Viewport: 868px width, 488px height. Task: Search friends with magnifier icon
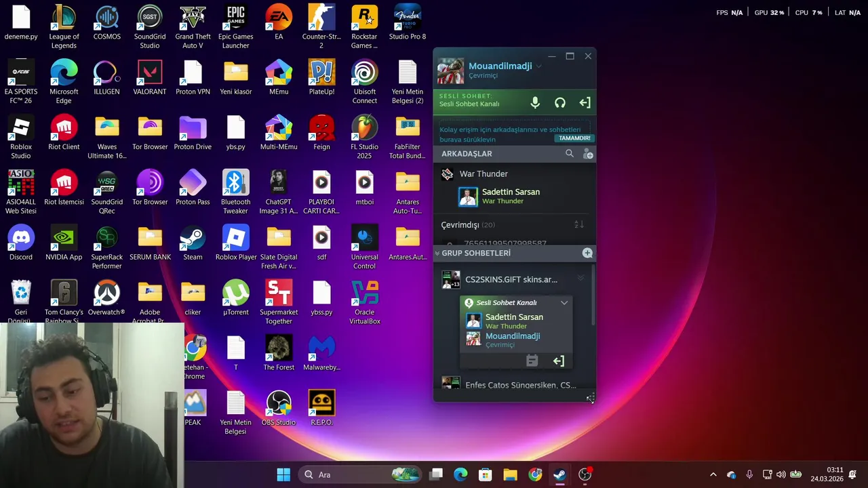570,154
